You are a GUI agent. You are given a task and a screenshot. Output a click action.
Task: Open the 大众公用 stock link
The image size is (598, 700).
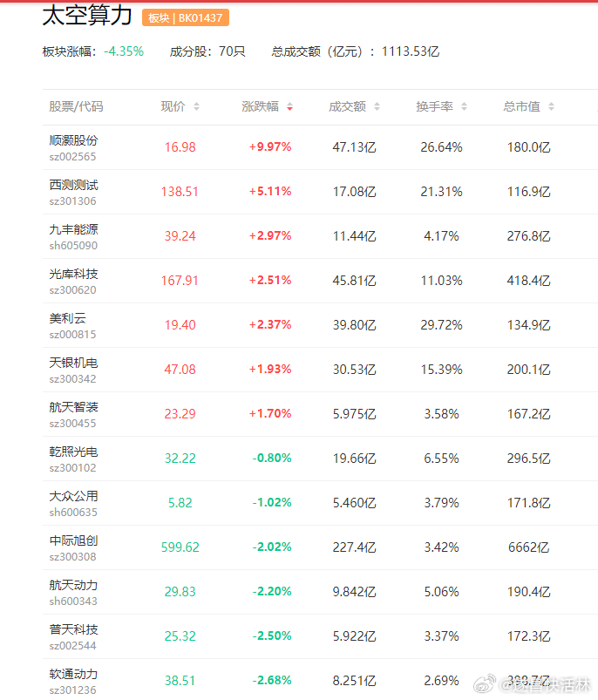pyautogui.click(x=73, y=496)
